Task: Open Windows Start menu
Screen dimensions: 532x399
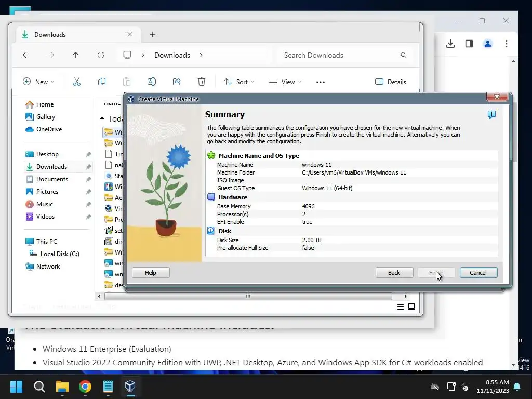Action: (x=16, y=387)
